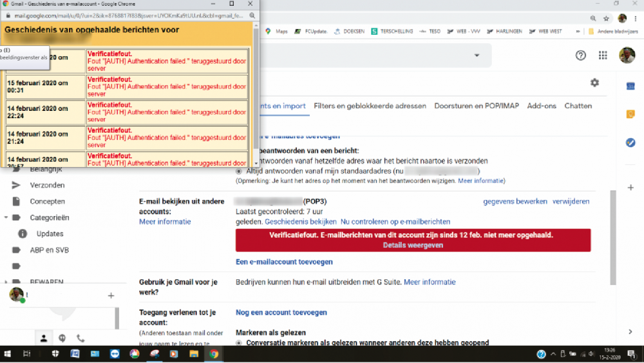Show Hangouts contacts tab icon

click(x=44, y=338)
